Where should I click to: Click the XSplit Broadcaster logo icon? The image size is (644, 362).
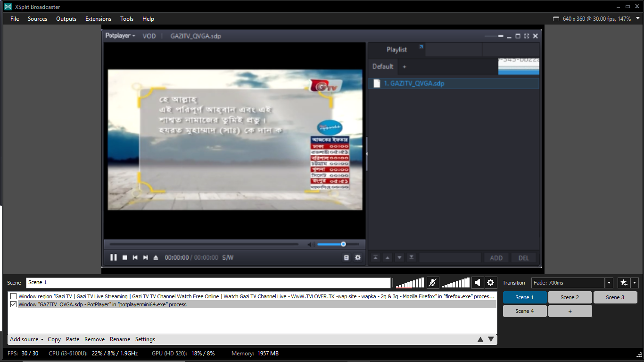pos(8,7)
